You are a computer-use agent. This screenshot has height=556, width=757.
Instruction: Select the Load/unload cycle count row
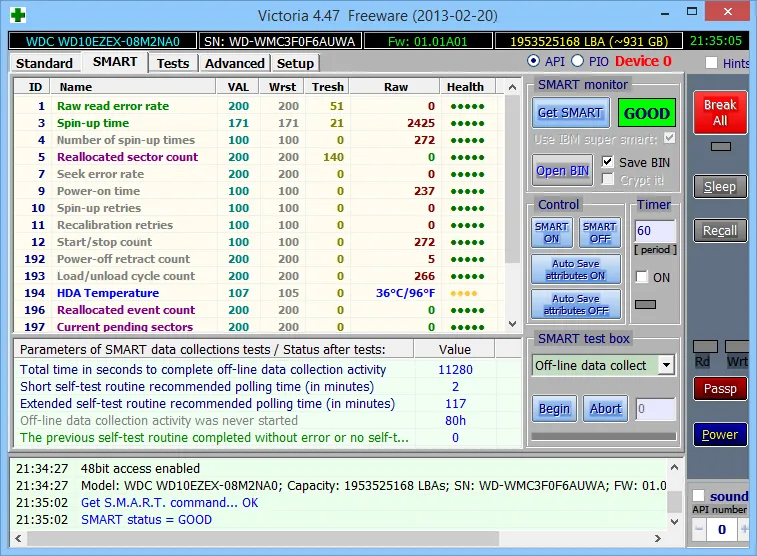259,276
